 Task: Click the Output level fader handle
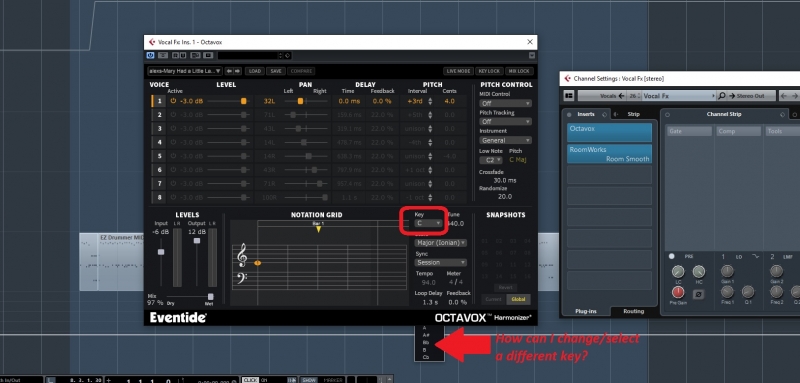tap(197, 240)
